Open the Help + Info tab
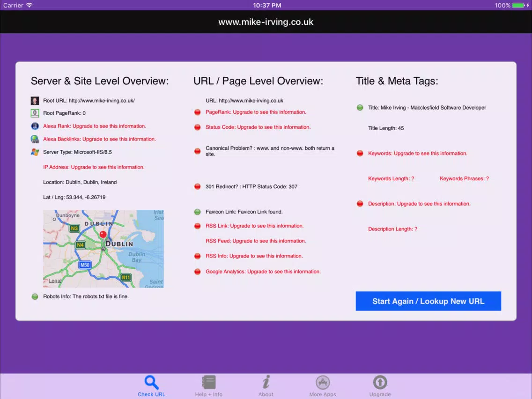Image resolution: width=532 pixels, height=399 pixels. coord(209,386)
